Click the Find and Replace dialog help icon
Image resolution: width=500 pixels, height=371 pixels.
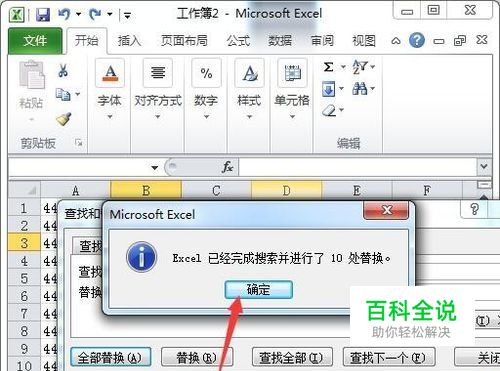point(475,209)
